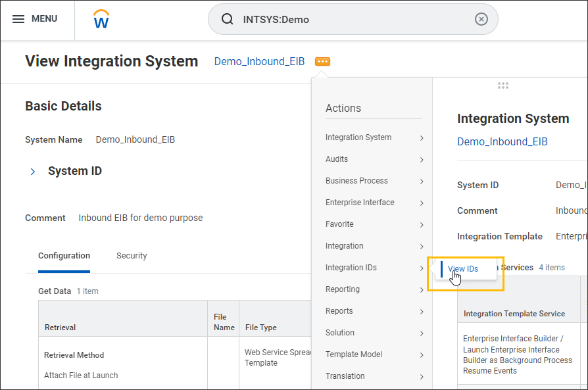Switch to the Security tab
This screenshot has height=390, width=588.
point(132,256)
